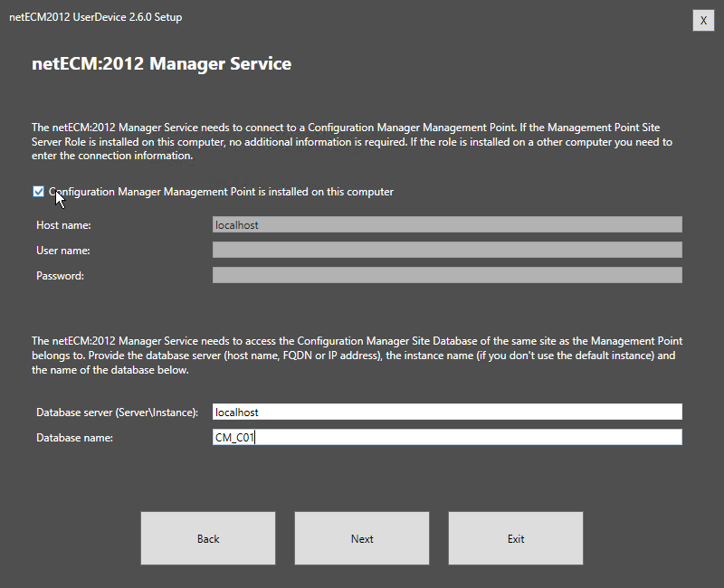Go to the Back page
The height and width of the screenshot is (588, 724).
(208, 538)
